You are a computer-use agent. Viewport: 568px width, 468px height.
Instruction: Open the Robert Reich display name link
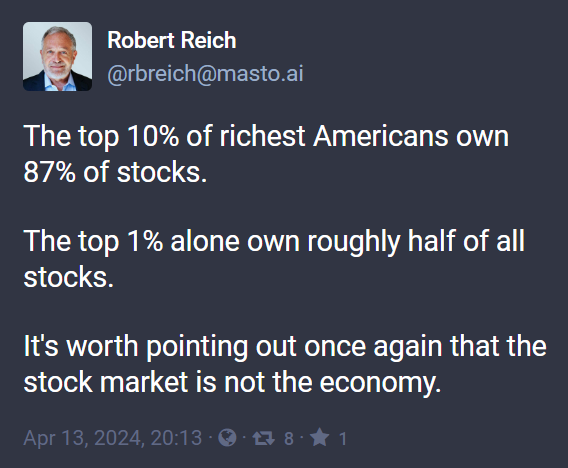pyautogui.click(x=172, y=40)
